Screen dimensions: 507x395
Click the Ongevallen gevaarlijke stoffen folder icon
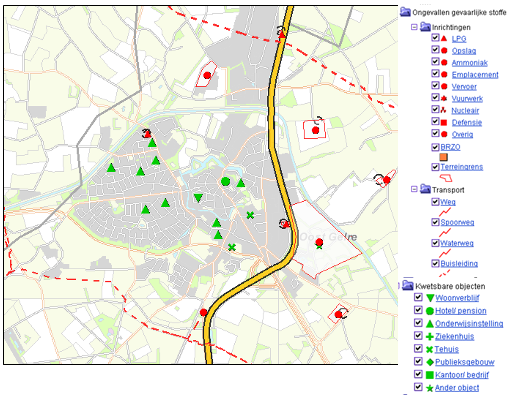(x=405, y=12)
